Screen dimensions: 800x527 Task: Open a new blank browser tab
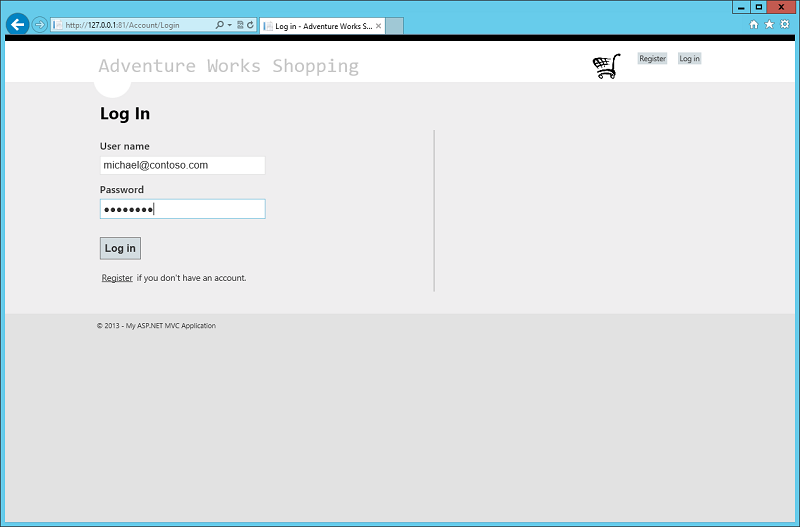point(394,26)
